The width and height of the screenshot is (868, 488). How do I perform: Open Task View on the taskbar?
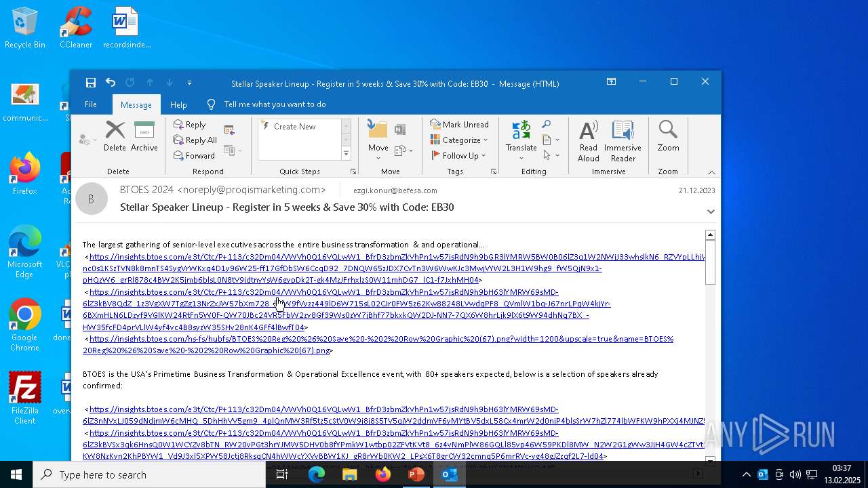point(282,474)
